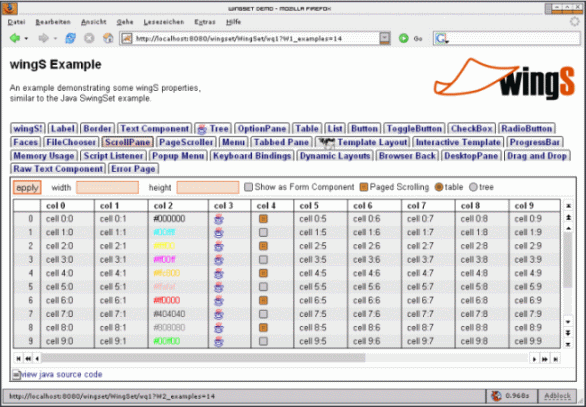This screenshot has width=586, height=407.
Task: Open the address bar URL dropdown
Action: tap(385, 38)
